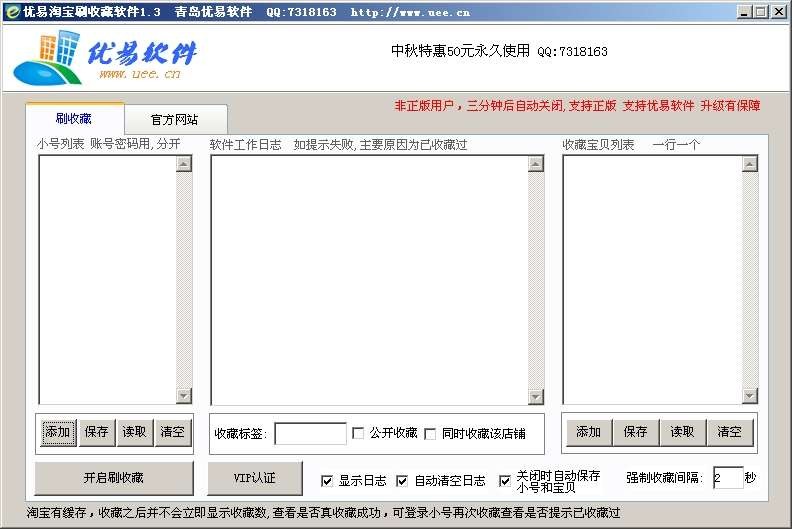The width and height of the screenshot is (792, 529).
Task: Click the 收藏宝贝列表 scroll up arrow
Action: pos(750,164)
